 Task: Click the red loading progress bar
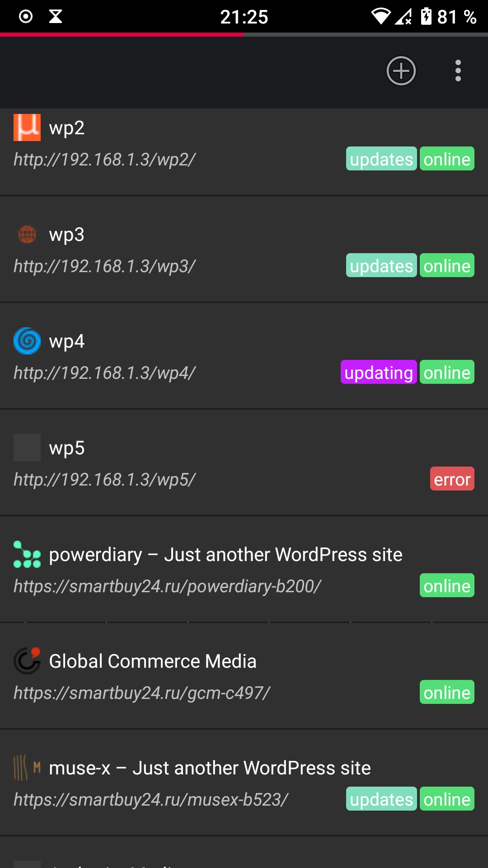(122, 34)
